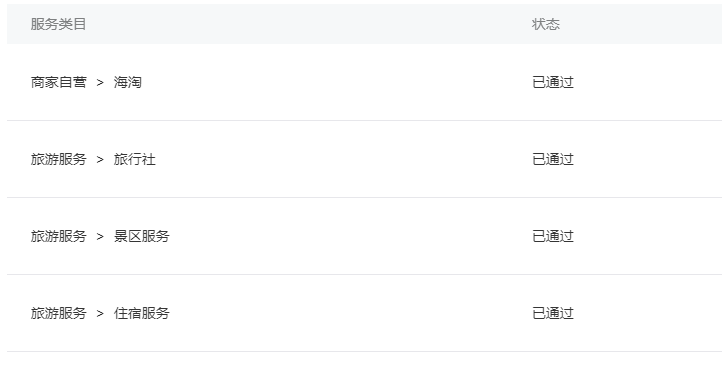Image resolution: width=722 pixels, height=372 pixels.
Task: Click the 已通过 status for 海淘
Action: point(553,82)
